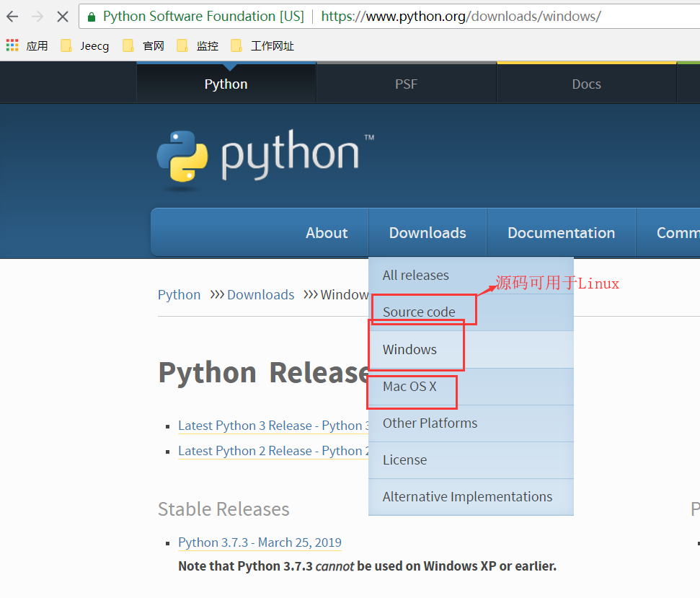Open the Documentation main menu
Screen dimensions: 700x598
tap(561, 233)
